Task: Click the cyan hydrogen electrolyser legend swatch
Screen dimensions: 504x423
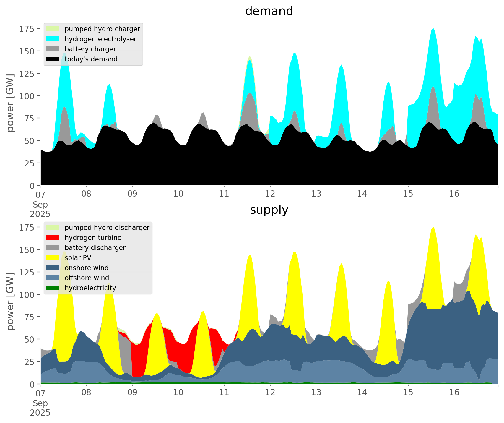Action: coord(53,39)
